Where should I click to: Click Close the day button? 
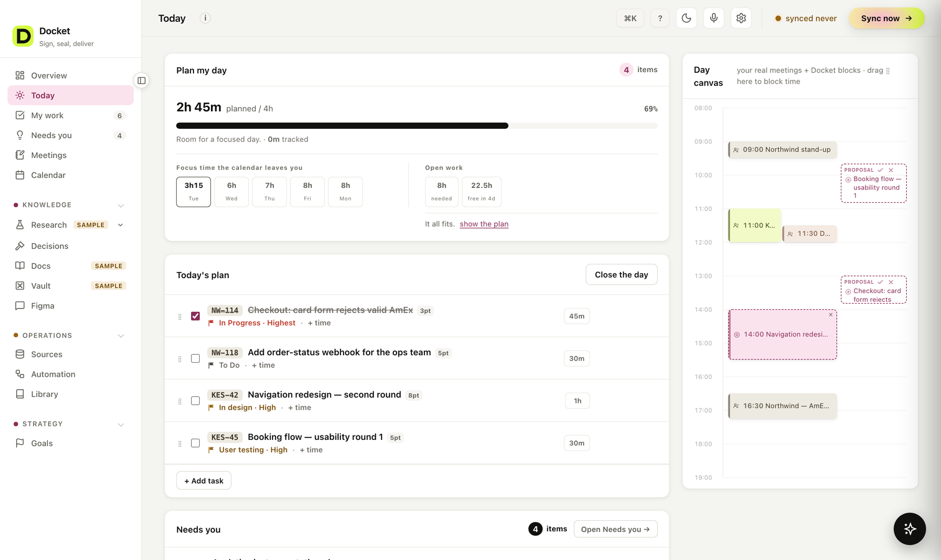click(621, 274)
